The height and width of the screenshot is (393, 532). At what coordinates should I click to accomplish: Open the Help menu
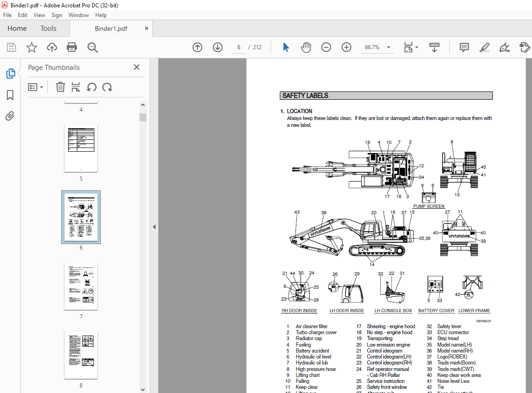(101, 15)
